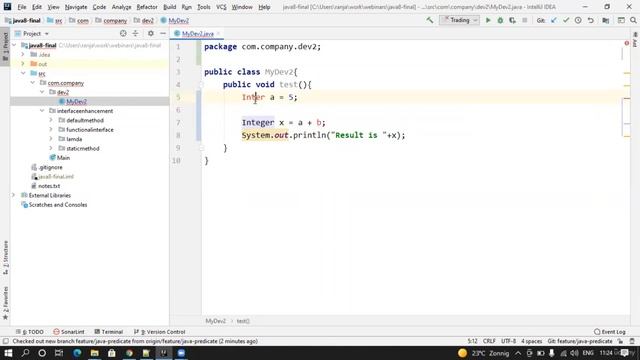640x360 pixels.
Task: Open the Navigate menu
Action: pos(76,7)
